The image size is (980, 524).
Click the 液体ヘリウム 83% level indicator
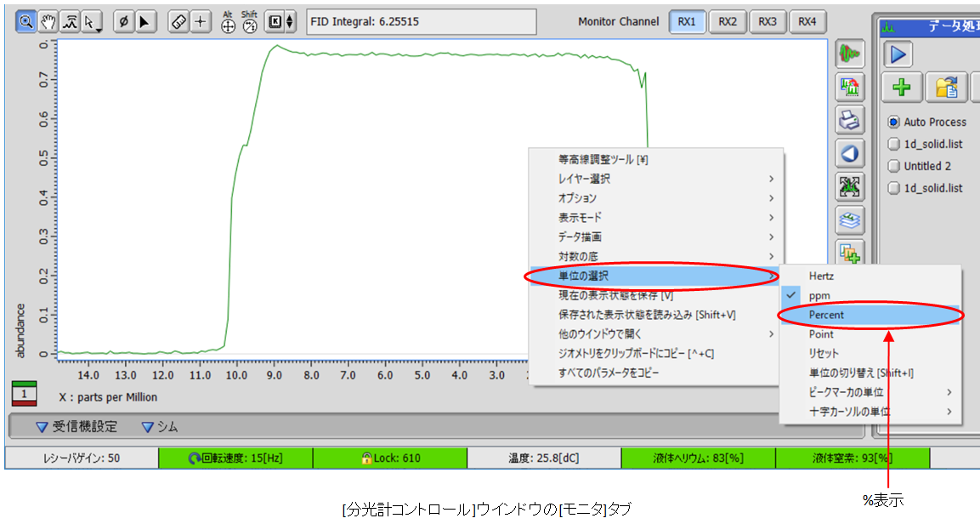(x=697, y=458)
